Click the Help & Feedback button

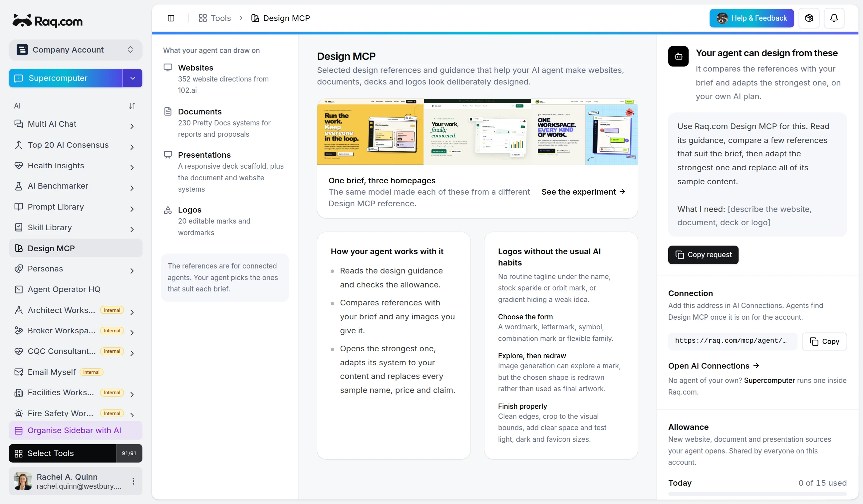pos(751,18)
